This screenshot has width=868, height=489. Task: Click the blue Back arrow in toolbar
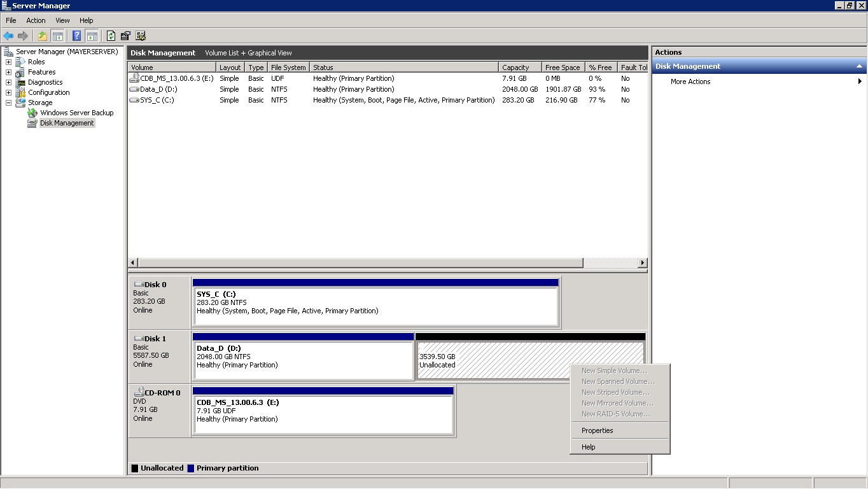(x=8, y=36)
